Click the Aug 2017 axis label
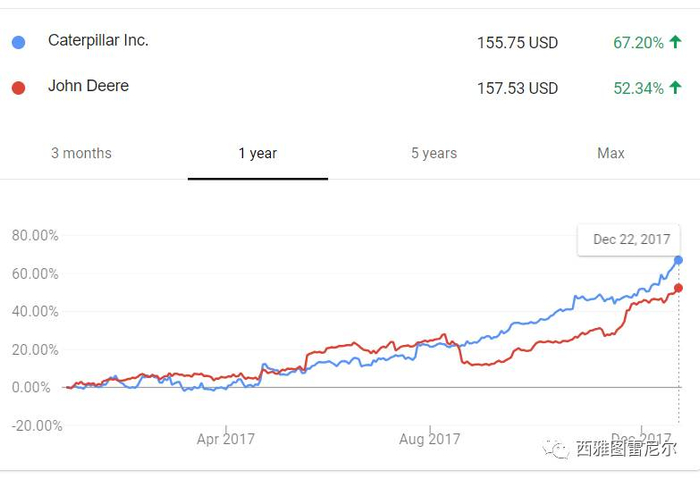 [x=430, y=439]
